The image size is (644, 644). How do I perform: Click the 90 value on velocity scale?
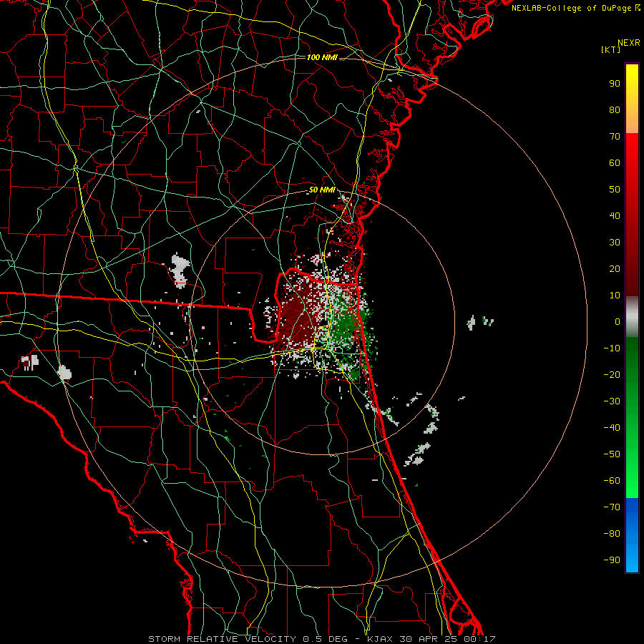coord(615,84)
